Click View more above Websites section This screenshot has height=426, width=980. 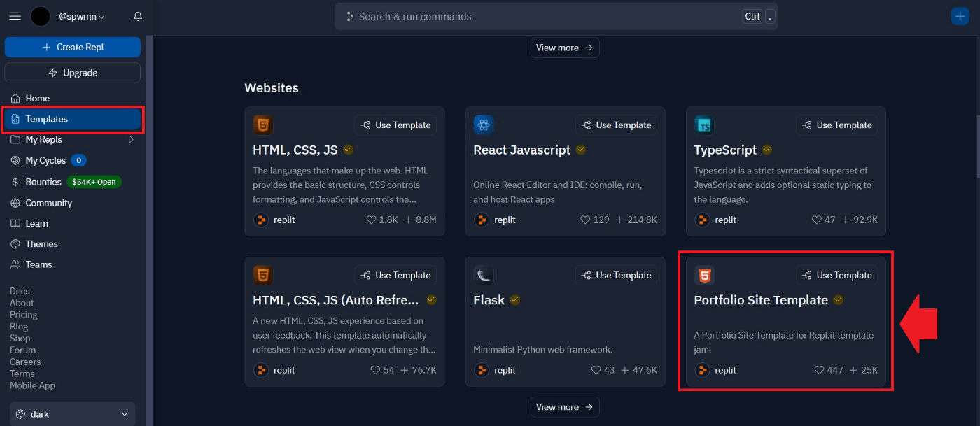565,48
